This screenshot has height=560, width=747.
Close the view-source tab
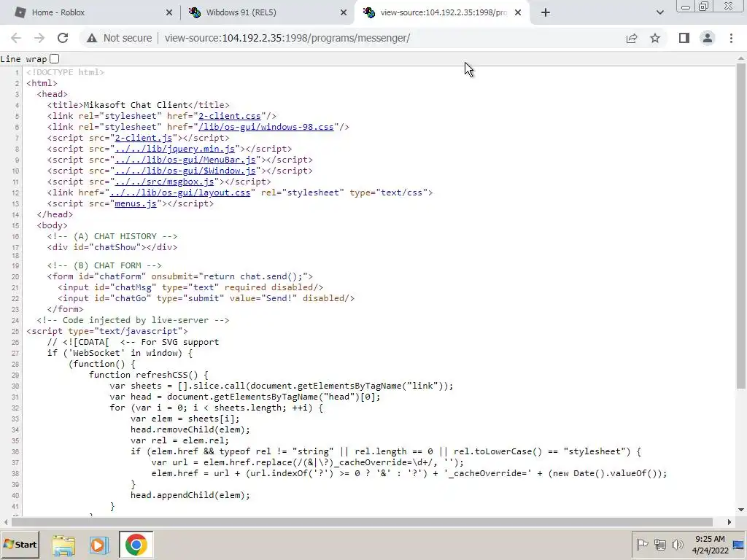pyautogui.click(x=518, y=12)
